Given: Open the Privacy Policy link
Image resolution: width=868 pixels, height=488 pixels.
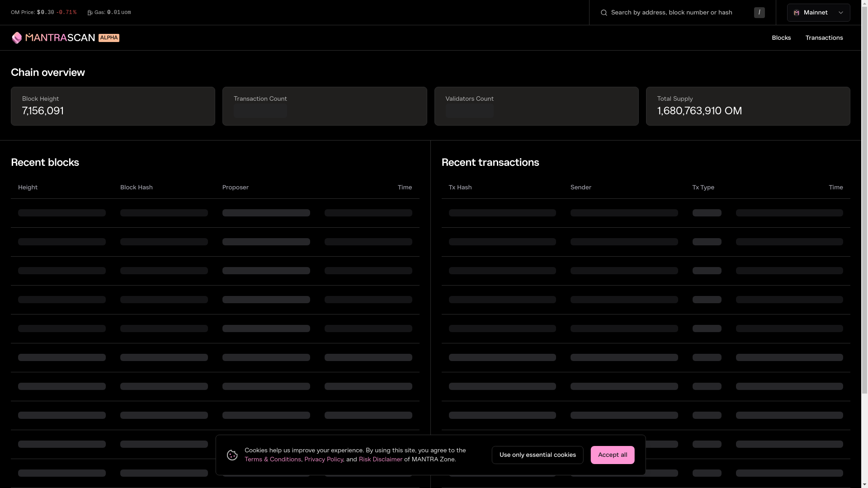Looking at the screenshot, I should point(324,460).
